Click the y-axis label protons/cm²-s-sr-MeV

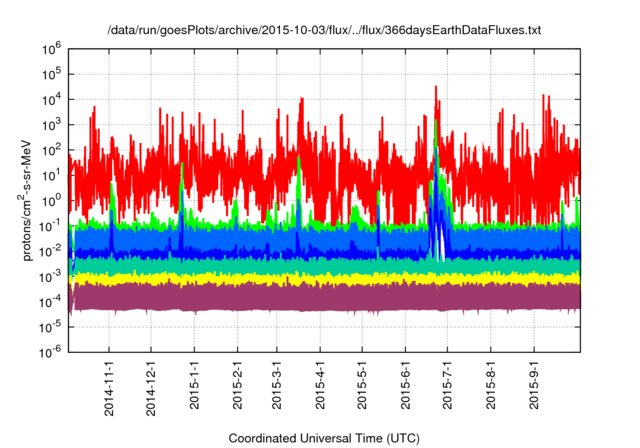[x=25, y=201]
